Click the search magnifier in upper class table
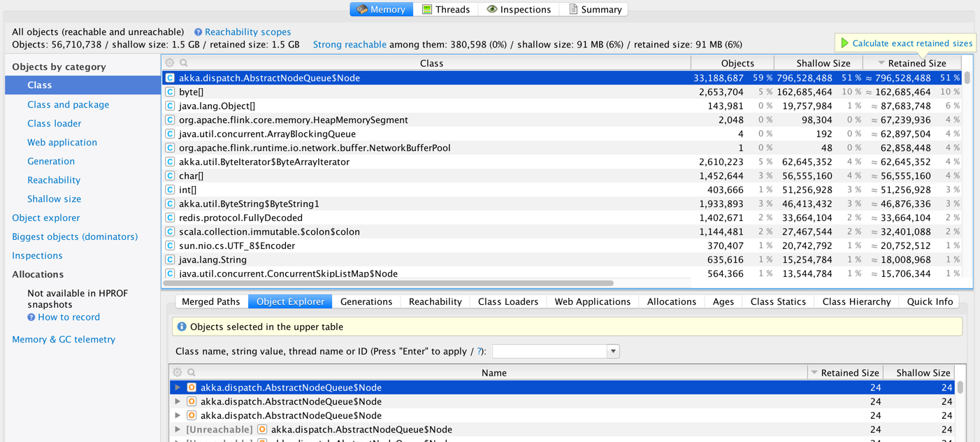The width and height of the screenshot is (980, 442). [x=184, y=63]
